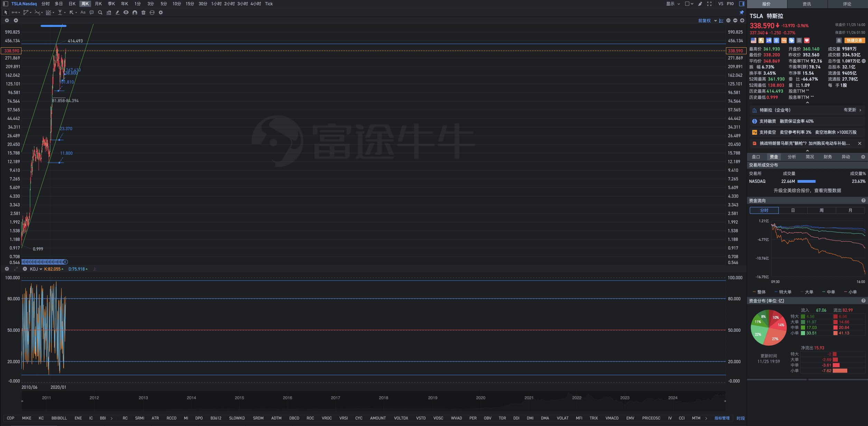Click 升级全美综合报价 upgrade link
The width and height of the screenshot is (868, 426).
(807, 191)
